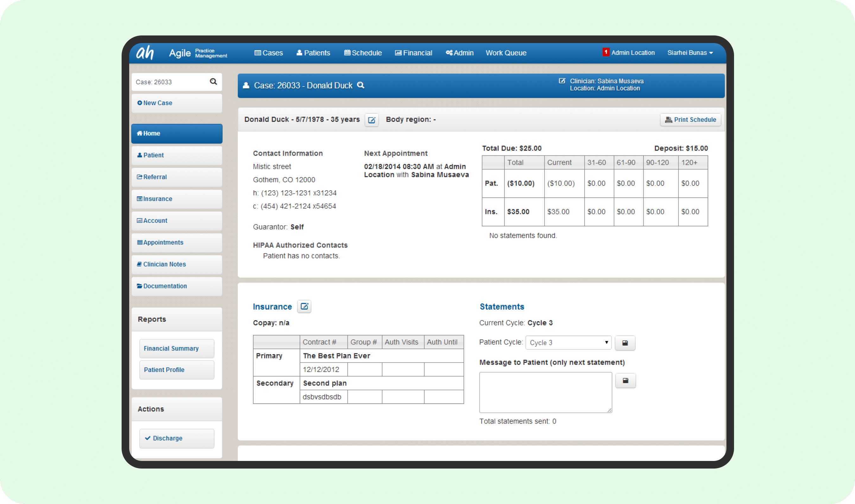This screenshot has height=504, width=855.
Task: Open the Patient Profile report
Action: click(x=177, y=370)
